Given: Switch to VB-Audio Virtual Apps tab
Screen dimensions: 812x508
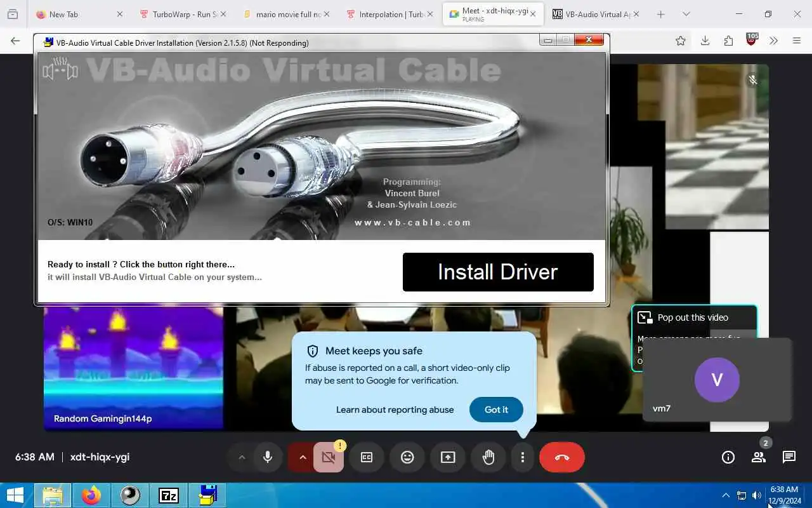Looking at the screenshot, I should (596, 14).
